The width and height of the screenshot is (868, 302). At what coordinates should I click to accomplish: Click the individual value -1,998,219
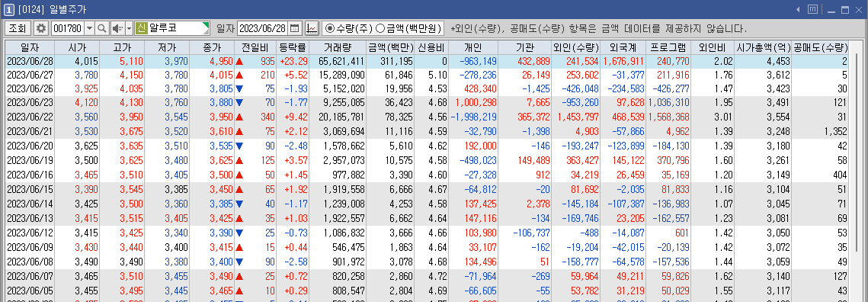point(473,117)
